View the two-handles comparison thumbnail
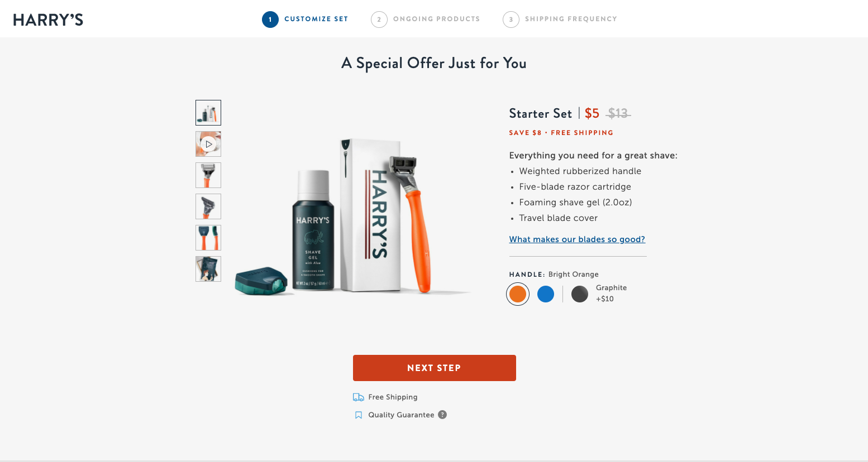This screenshot has width=868, height=462. click(x=208, y=238)
